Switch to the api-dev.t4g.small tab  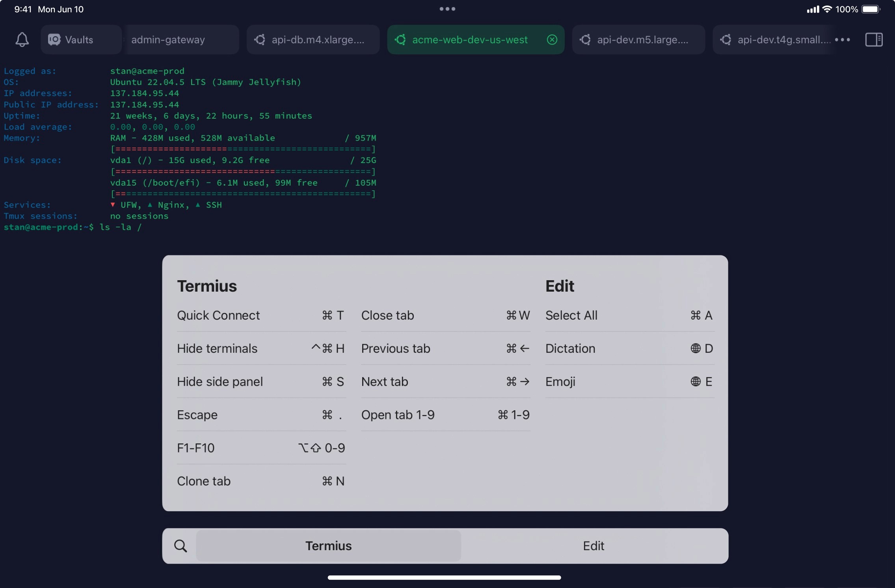pyautogui.click(x=772, y=39)
